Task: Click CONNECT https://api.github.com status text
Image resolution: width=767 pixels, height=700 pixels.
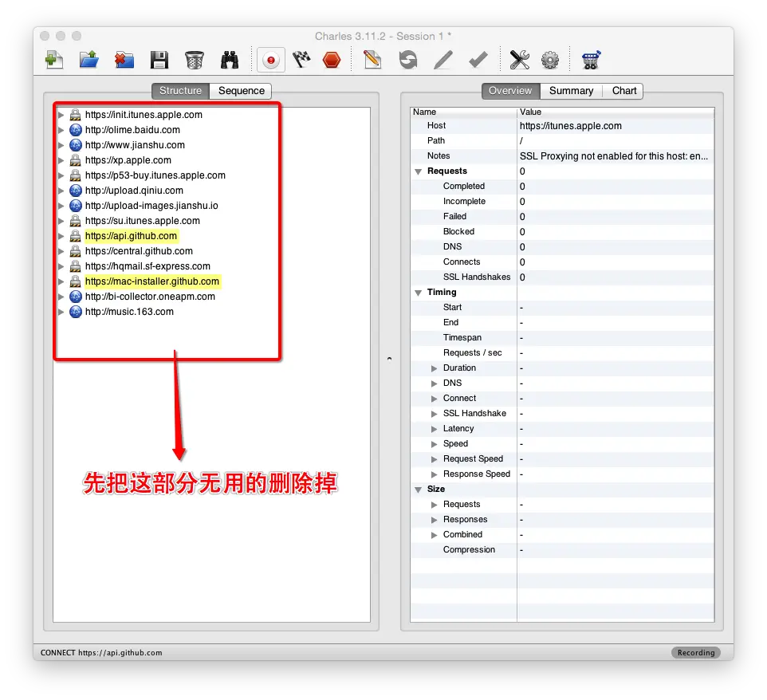Action: point(101,652)
